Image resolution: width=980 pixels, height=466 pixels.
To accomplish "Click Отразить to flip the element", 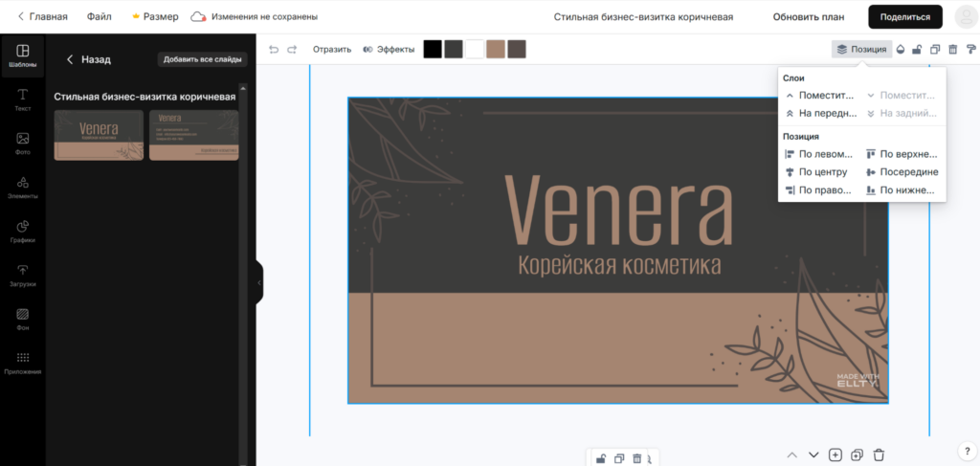I will (x=332, y=50).
